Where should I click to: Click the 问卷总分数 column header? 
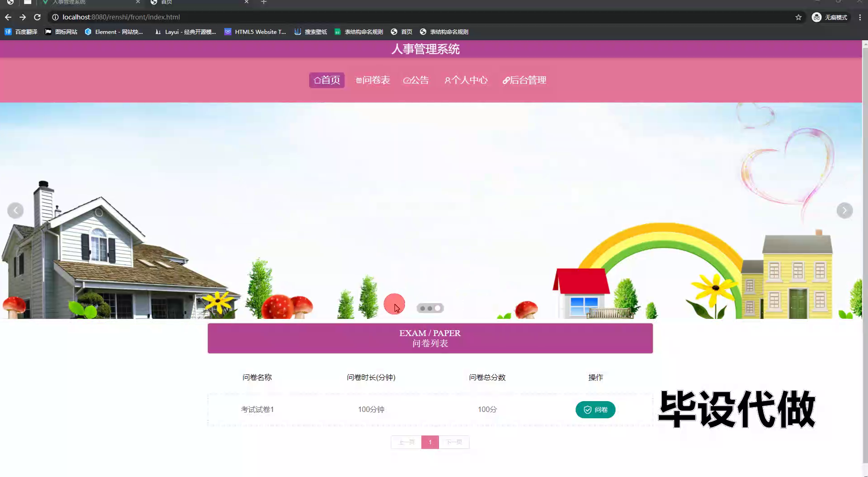(487, 377)
